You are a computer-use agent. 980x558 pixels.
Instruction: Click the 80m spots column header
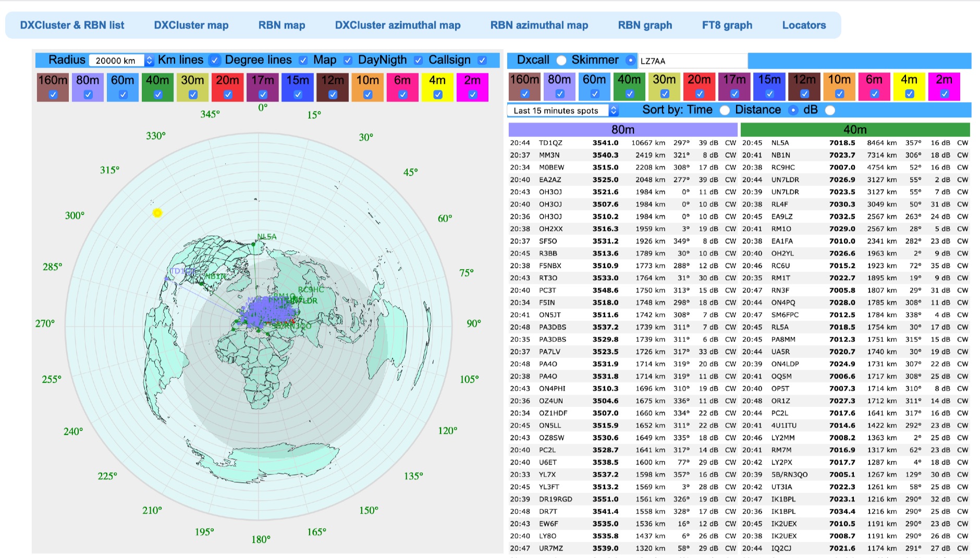coord(623,129)
